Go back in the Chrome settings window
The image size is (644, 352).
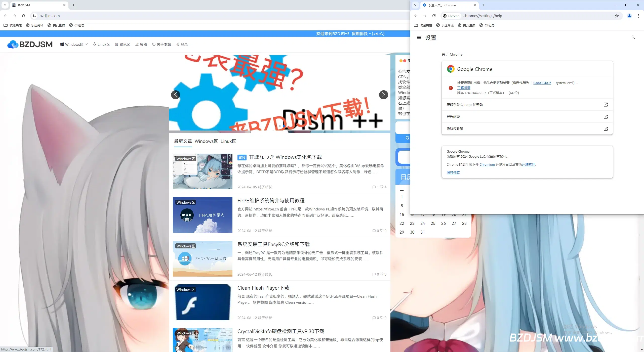416,16
